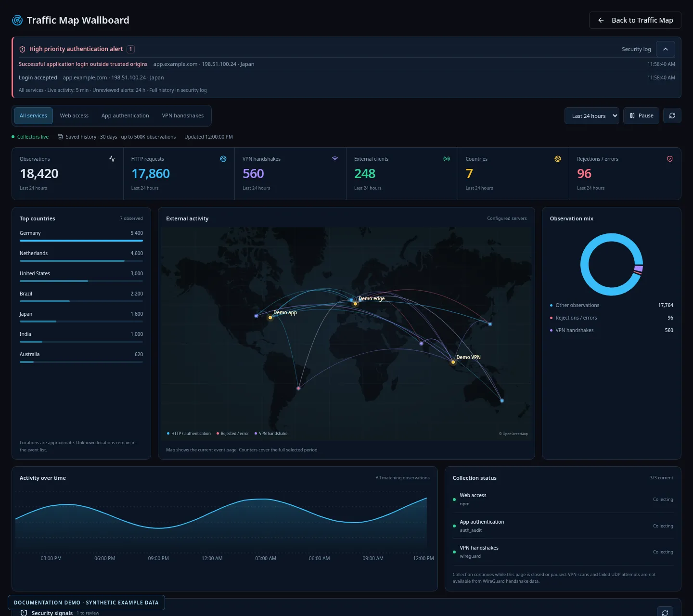
Task: Click the Rejected / error map legend item
Action: (233, 434)
